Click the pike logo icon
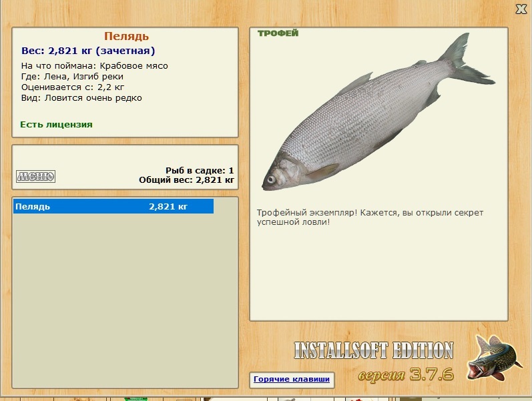This screenshot has height=401, width=532. pyautogui.click(x=494, y=358)
